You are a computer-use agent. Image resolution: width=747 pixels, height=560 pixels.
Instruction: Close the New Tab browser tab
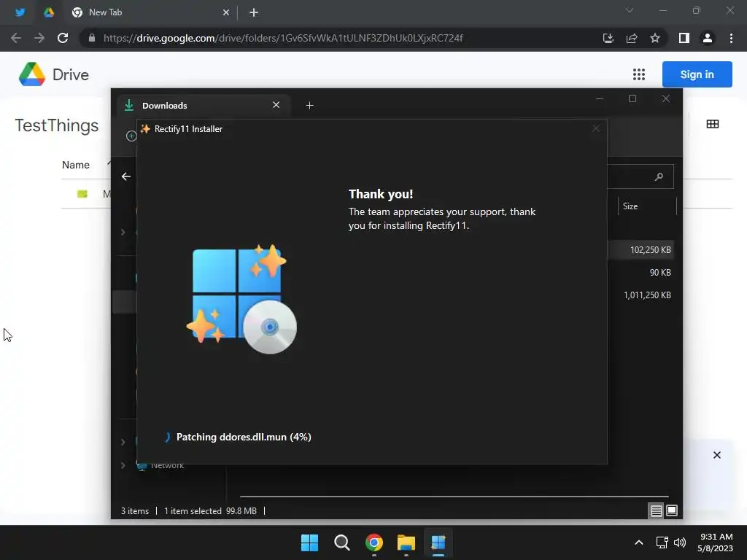coord(226,12)
